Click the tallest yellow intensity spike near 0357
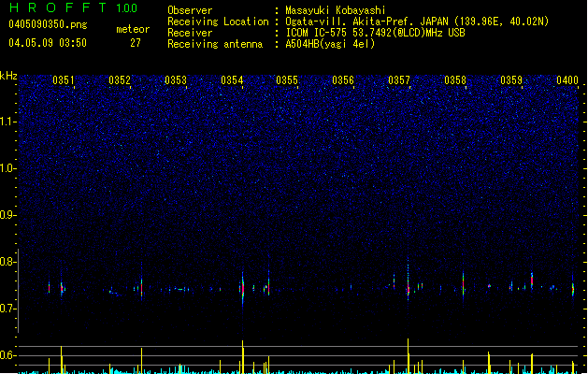588x374 pixels. (x=408, y=356)
